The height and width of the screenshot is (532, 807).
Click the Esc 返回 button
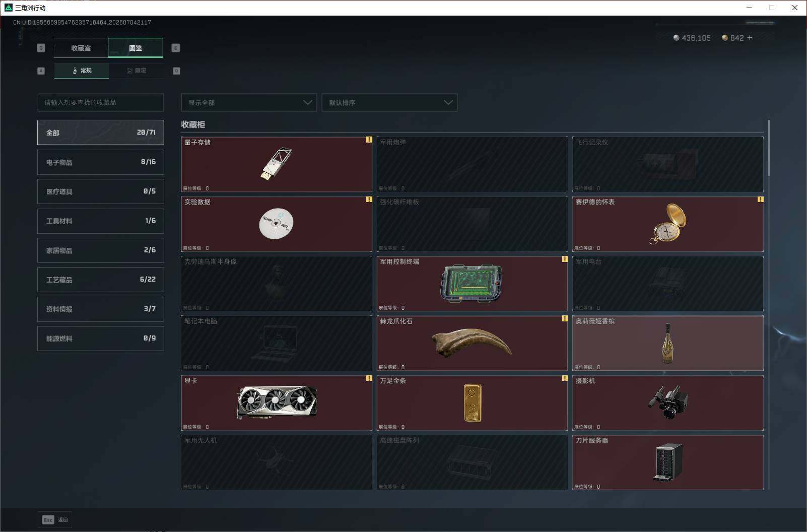pyautogui.click(x=55, y=520)
